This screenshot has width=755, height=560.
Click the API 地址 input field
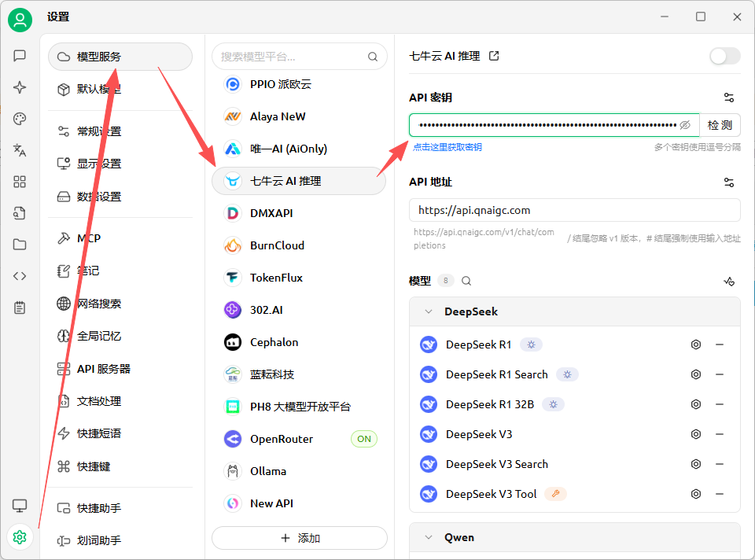[574, 210]
